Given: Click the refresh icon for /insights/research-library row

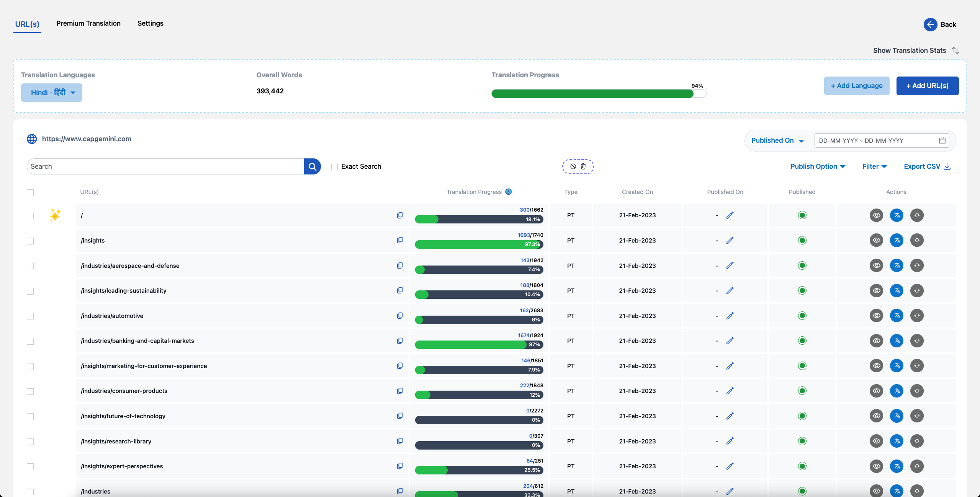Looking at the screenshot, I should [x=917, y=441].
